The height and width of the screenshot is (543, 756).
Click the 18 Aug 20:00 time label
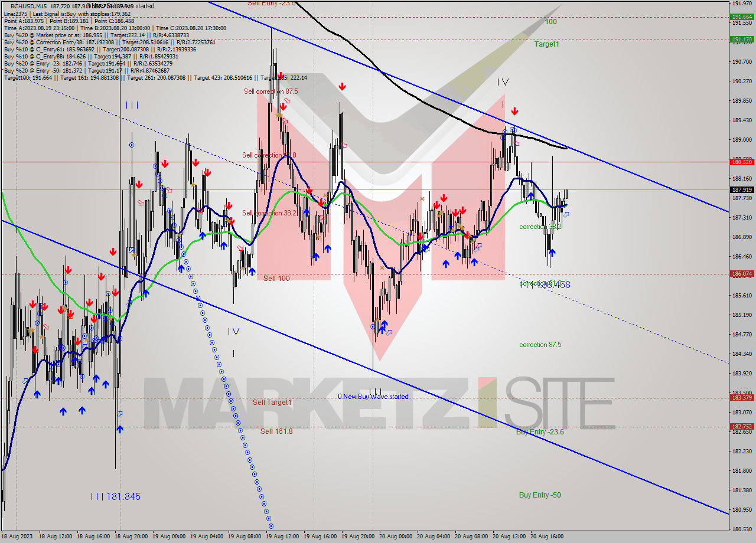(130, 537)
